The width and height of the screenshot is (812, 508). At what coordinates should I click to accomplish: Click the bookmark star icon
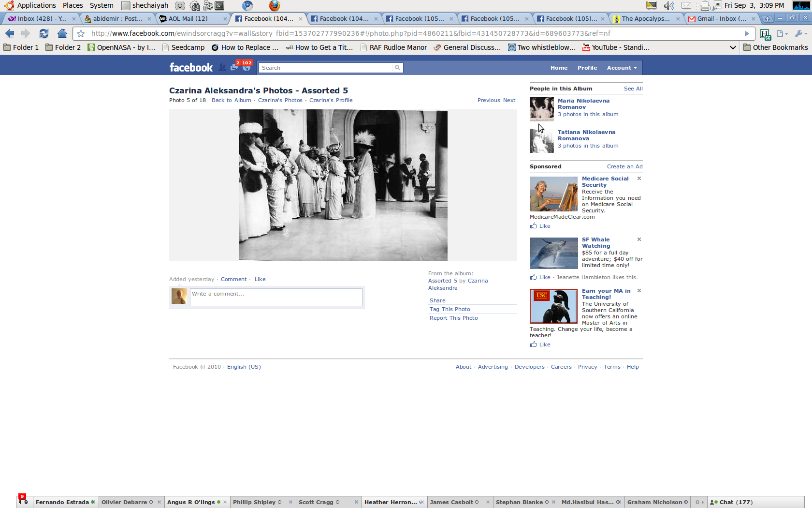point(81,33)
